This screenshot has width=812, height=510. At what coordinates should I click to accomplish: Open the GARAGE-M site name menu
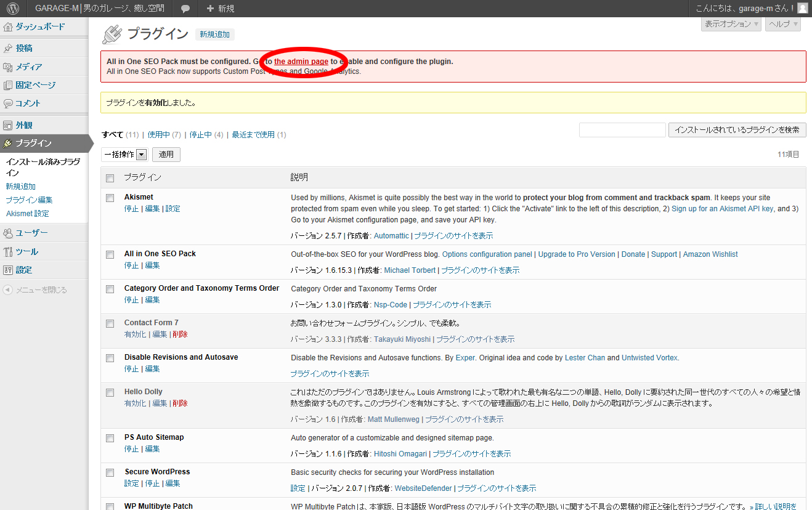[x=100, y=9]
